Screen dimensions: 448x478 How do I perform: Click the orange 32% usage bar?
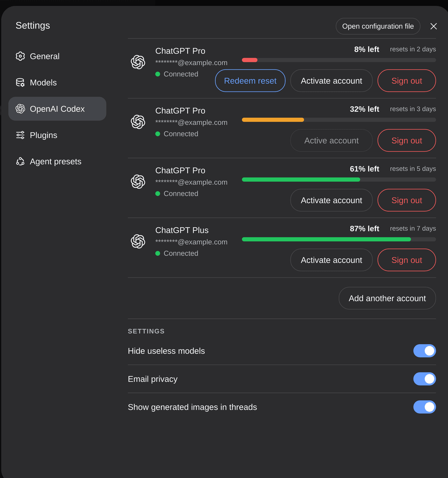[273, 120]
